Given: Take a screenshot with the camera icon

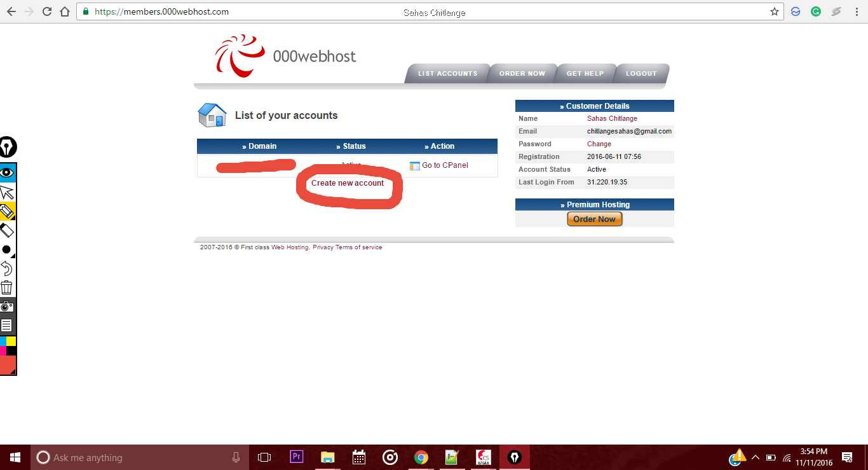Looking at the screenshot, I should (x=8, y=307).
